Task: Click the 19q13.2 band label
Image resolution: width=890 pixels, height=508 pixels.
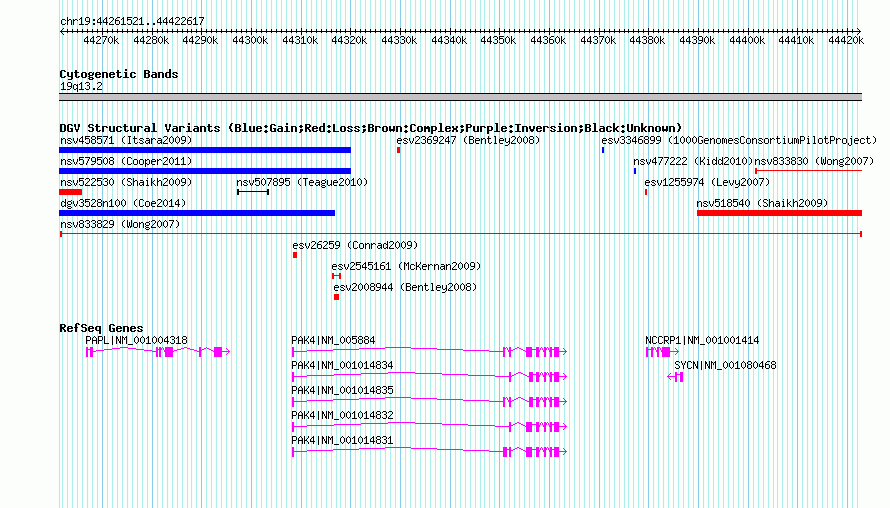Action: click(81, 86)
